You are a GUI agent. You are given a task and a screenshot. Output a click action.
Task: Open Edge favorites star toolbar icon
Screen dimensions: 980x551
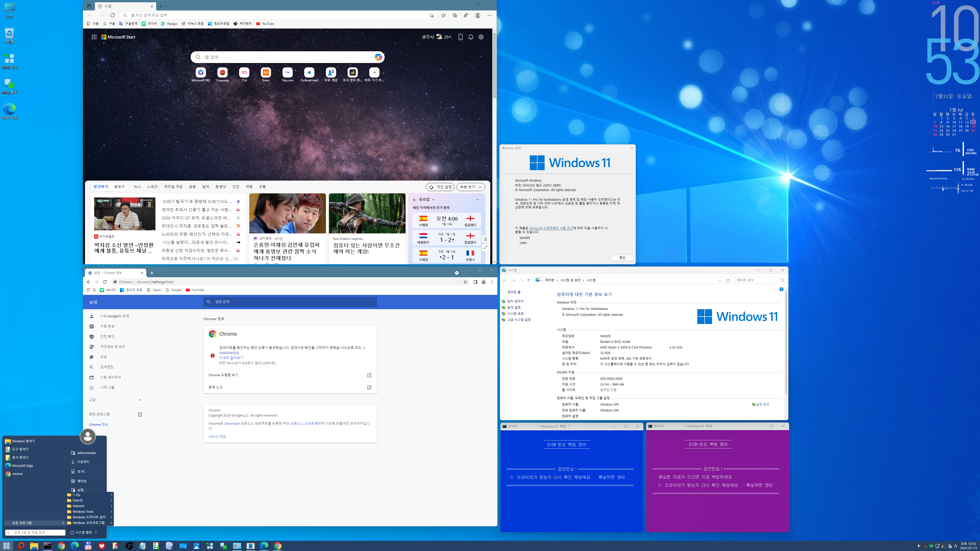click(x=443, y=15)
